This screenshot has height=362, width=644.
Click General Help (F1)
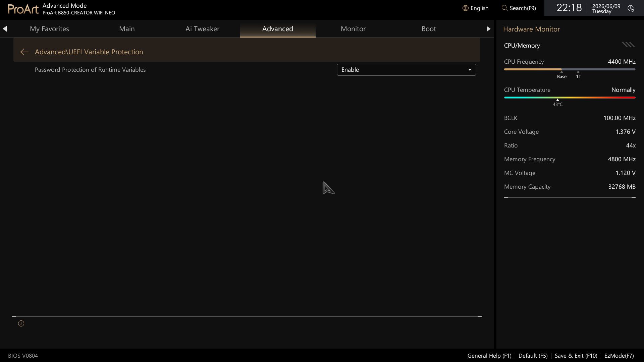point(489,356)
